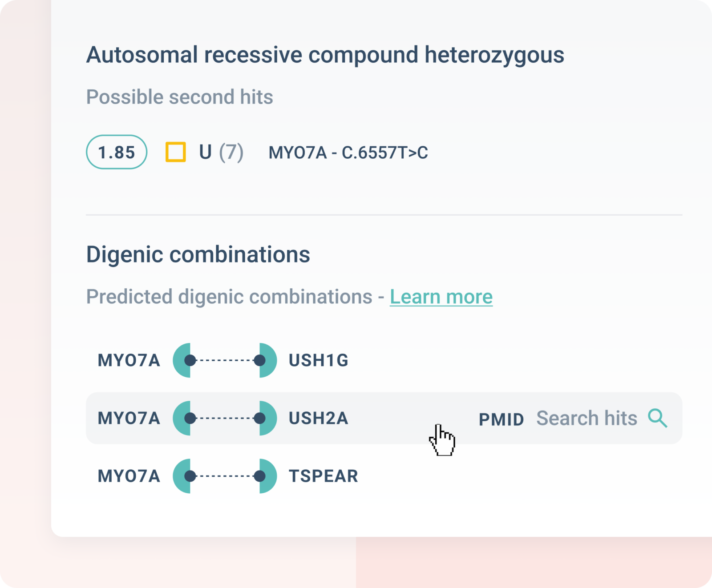Select the MYO7A–USH2A highlighted row
The width and height of the screenshot is (712, 588).
pyautogui.click(x=384, y=418)
